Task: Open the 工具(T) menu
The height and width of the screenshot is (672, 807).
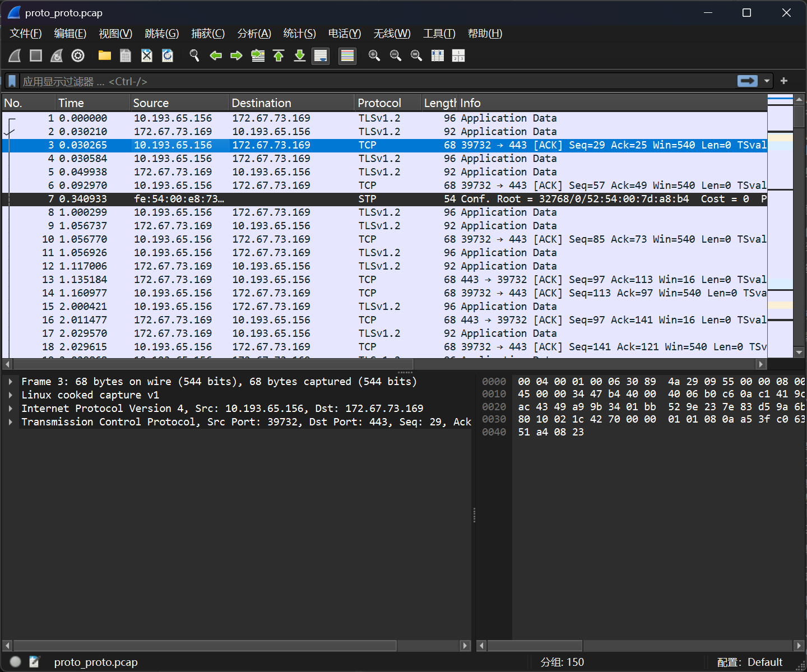Action: click(439, 34)
